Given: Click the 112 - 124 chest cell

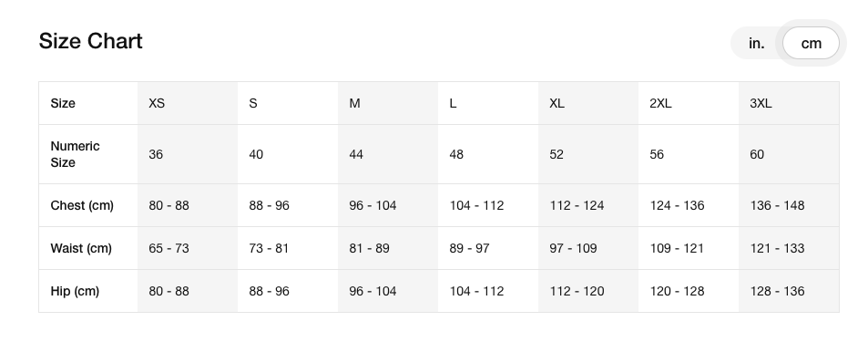Looking at the screenshot, I should pyautogui.click(x=588, y=205).
